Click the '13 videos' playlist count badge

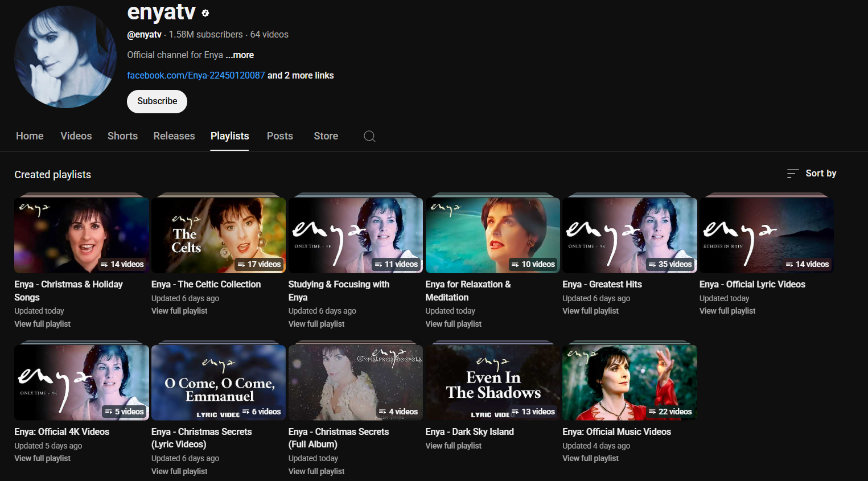[533, 412]
